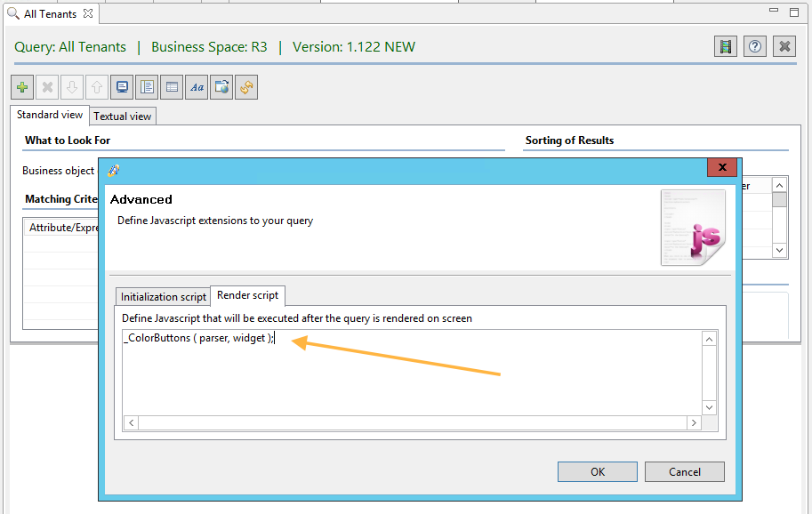Cancel the Advanced dialog

click(685, 471)
